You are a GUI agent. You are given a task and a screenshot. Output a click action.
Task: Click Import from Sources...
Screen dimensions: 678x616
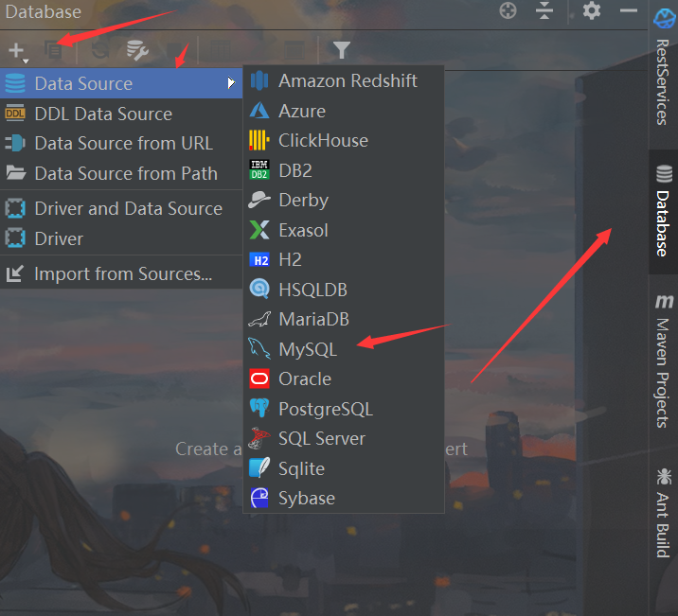(121, 273)
